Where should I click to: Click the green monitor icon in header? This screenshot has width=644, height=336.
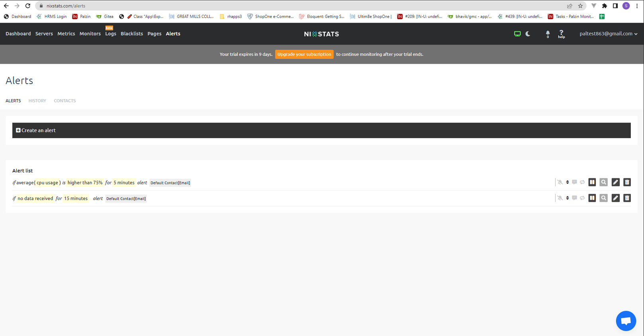(x=517, y=34)
